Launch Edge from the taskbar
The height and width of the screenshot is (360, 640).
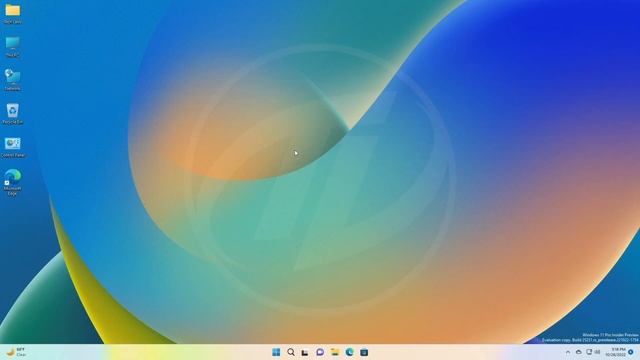[349, 352]
